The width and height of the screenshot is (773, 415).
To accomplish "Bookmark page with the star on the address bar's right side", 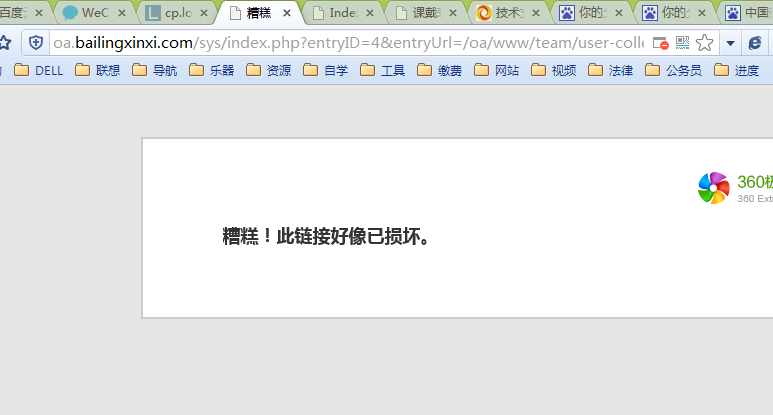I will (x=704, y=43).
